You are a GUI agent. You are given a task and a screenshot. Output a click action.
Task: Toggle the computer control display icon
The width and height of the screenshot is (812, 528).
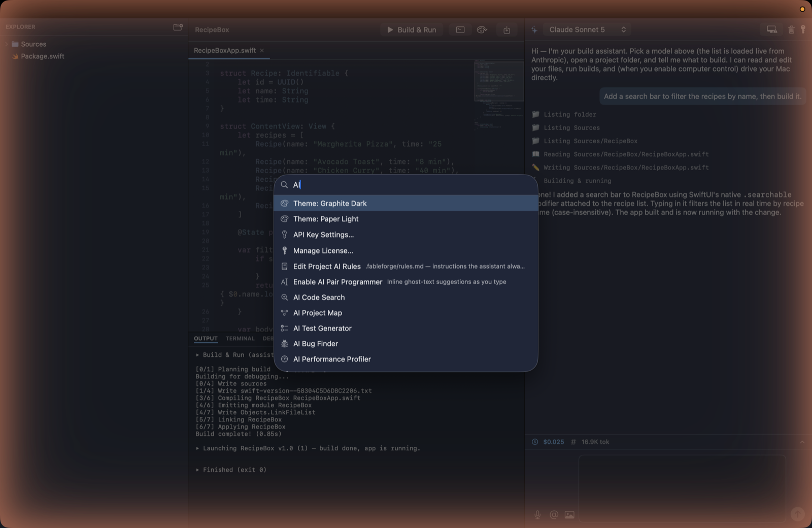(x=772, y=29)
